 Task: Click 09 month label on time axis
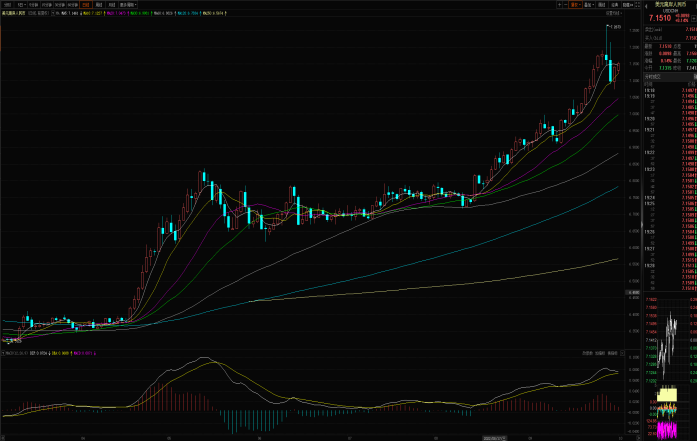coord(530,438)
